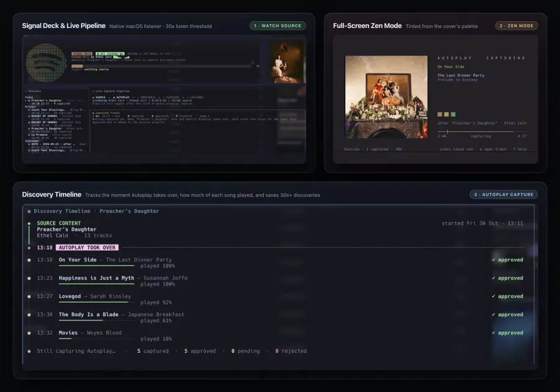Open Prelude to Ecstasy cover in Zen Mode
560x392 pixels.
(386, 96)
